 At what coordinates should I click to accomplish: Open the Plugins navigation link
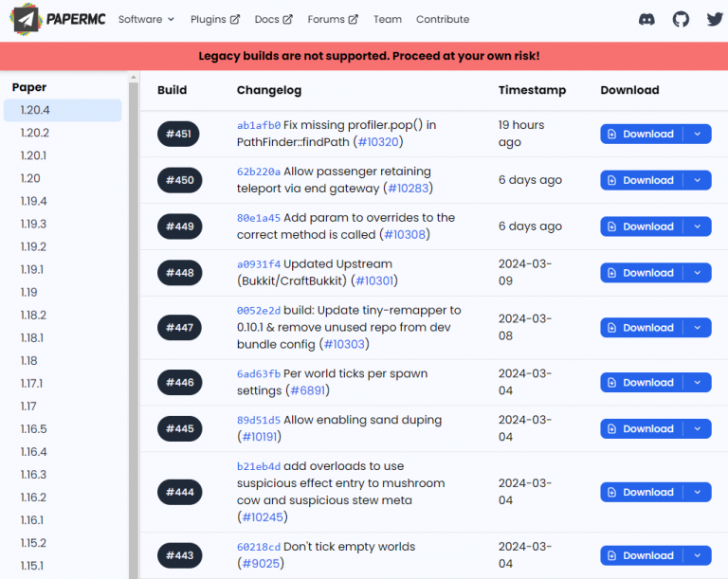click(215, 19)
